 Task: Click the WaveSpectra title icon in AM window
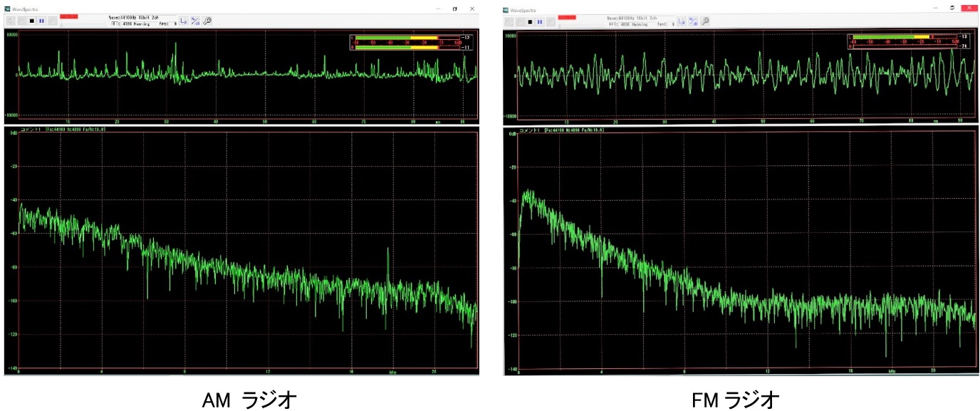tap(7, 9)
